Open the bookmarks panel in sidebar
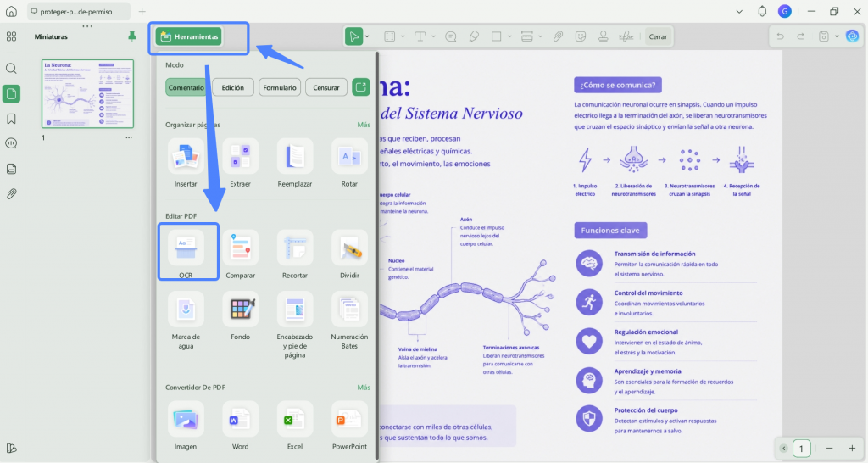 pos(11,119)
